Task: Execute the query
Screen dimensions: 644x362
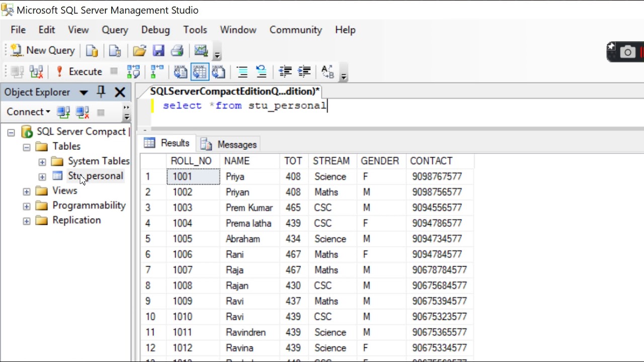Action: tap(79, 72)
